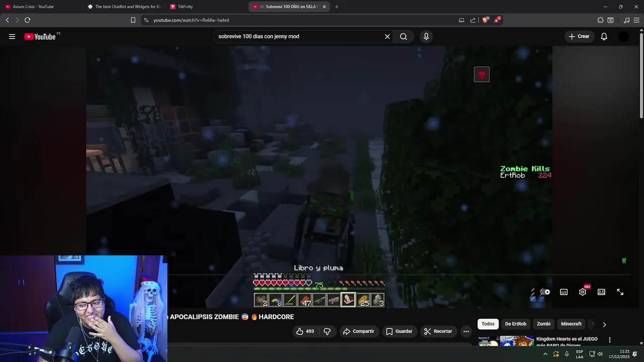Open the YouTube guide hamburger menu
This screenshot has height=362, width=644.
coord(12,37)
